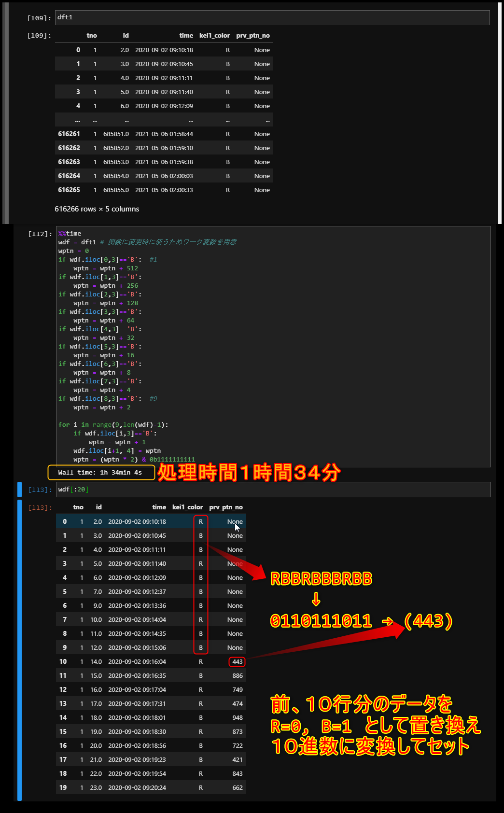The image size is (504, 813).
Task: Click the time cell 2020-09-02 09:20:24
Action: pyautogui.click(x=137, y=788)
